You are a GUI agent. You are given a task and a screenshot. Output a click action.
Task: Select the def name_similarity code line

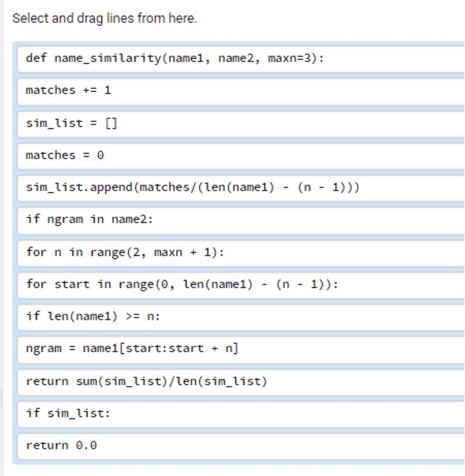(241, 59)
